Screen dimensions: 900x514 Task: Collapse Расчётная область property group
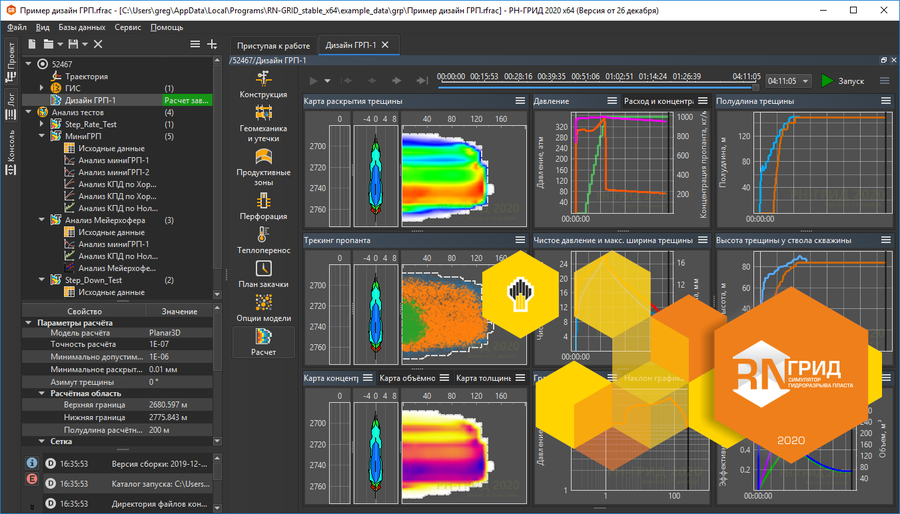click(x=41, y=393)
